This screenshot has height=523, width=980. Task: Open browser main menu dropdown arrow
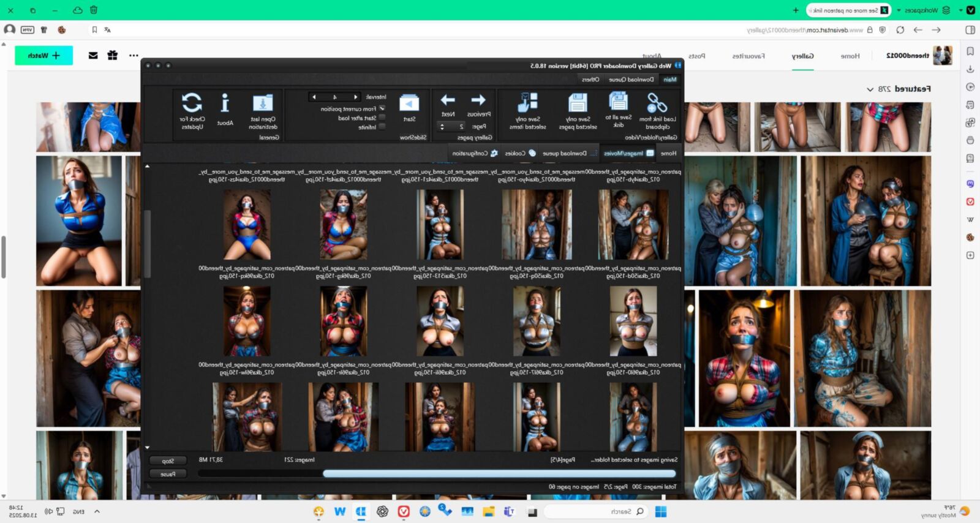pyautogui.click(x=961, y=10)
